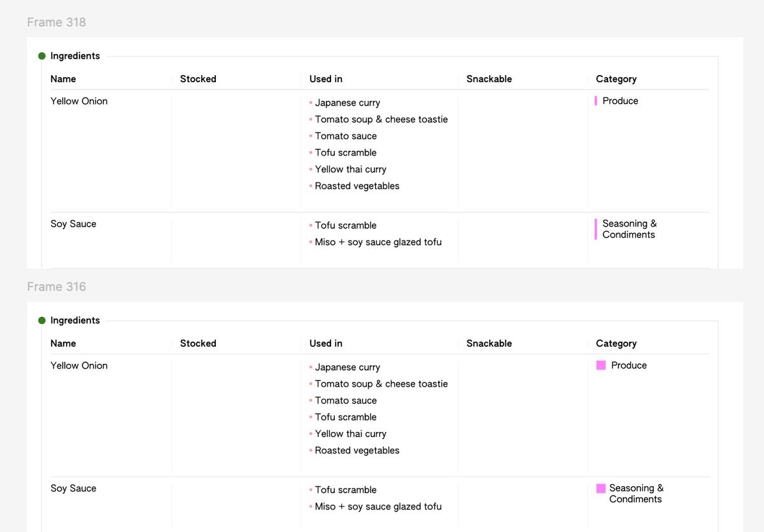Open Yellow thai curry in Frame 316
This screenshot has width=764, height=532.
coord(350,434)
